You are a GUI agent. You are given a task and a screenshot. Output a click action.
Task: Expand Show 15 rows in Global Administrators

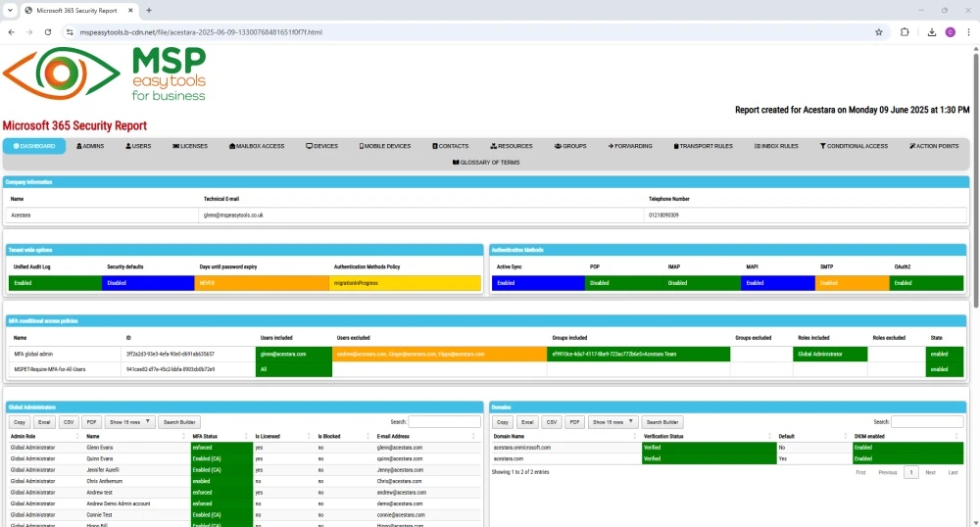[130, 422]
